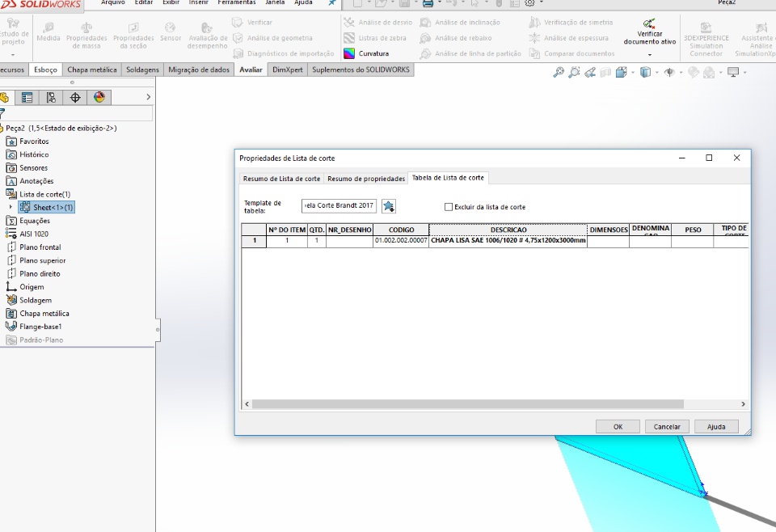
Task: Open the Migração de dados ribbon tab
Action: click(199, 70)
